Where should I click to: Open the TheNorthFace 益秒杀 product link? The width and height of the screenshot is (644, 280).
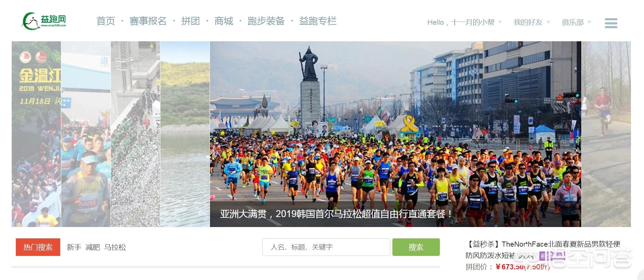543,250
